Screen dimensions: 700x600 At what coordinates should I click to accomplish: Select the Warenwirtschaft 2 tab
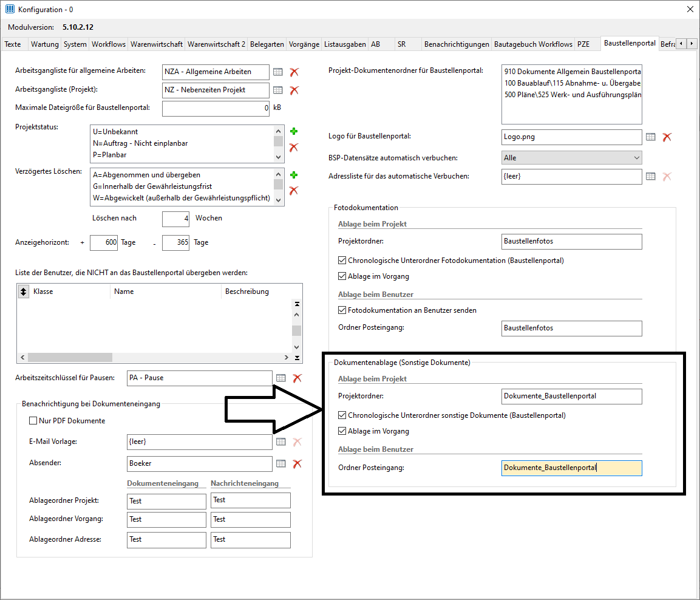[x=217, y=44]
